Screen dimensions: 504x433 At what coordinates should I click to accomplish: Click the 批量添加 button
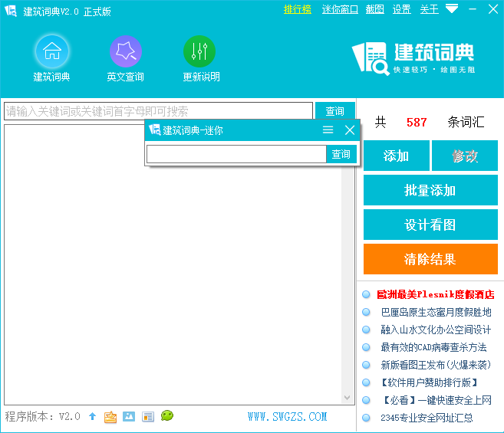click(x=430, y=190)
